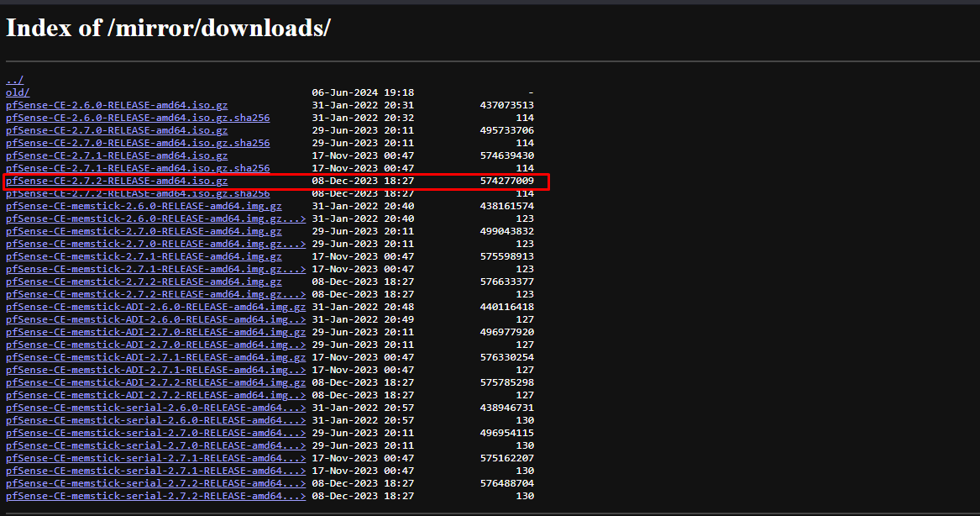Open memstick-serial-2.7.0 link sized 496954115
Viewport: 980px width, 516px height.
[x=155, y=432]
